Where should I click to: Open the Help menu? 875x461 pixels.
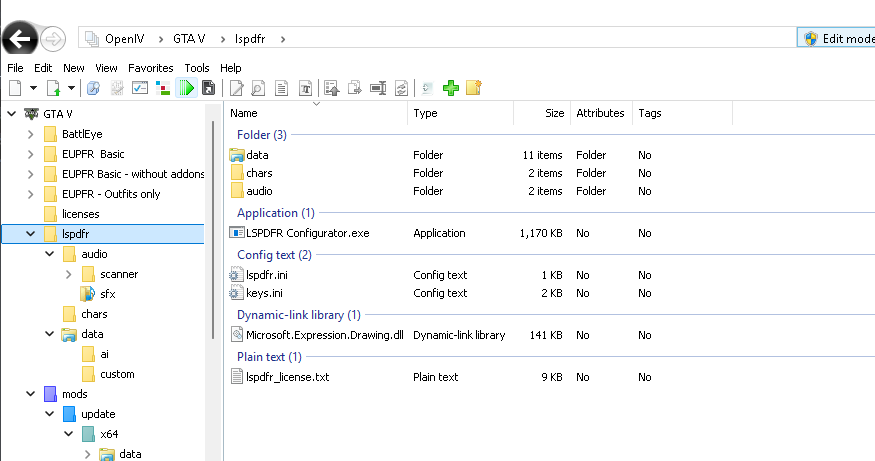[230, 68]
